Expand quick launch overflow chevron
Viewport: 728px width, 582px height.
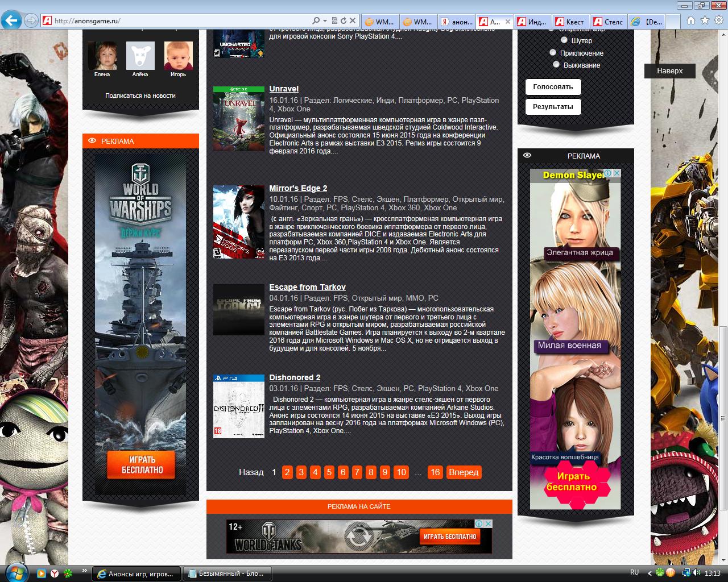tap(85, 570)
